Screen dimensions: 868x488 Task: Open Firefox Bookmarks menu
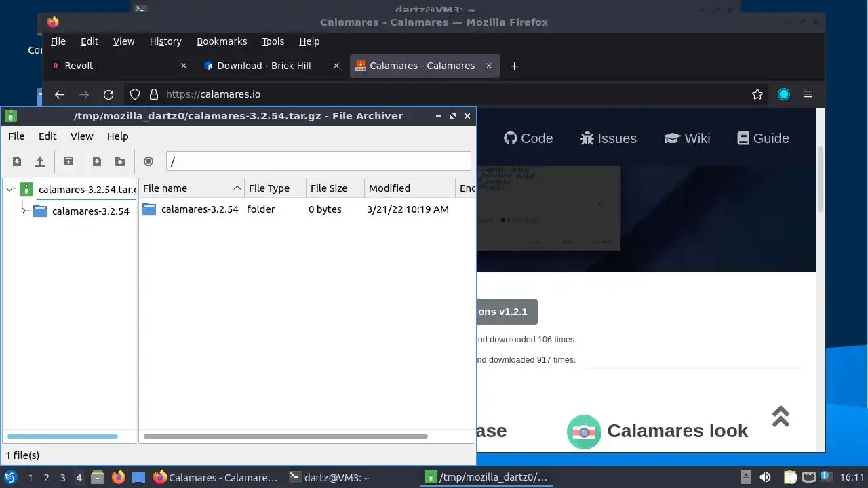click(222, 41)
